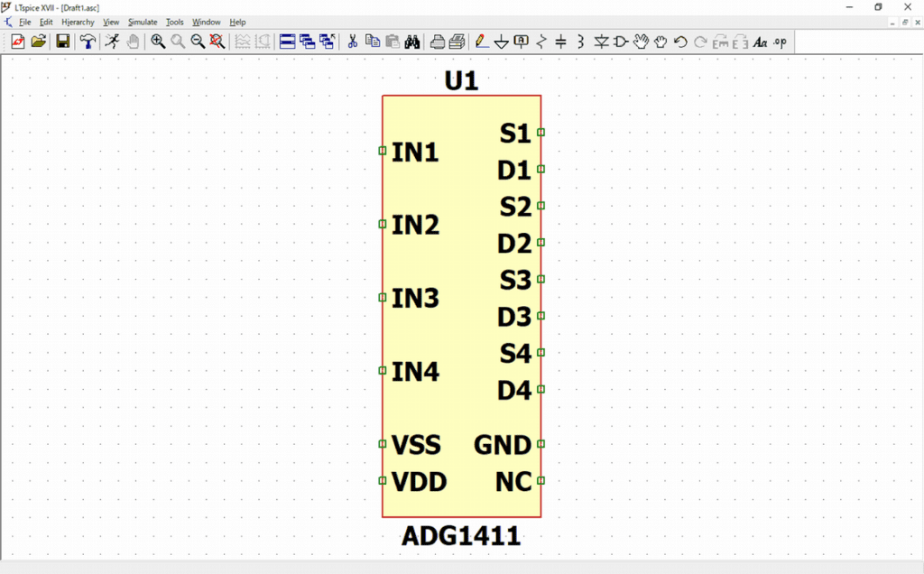924x574 pixels.
Task: Click the Rotate toolbar icon
Action: (720, 42)
